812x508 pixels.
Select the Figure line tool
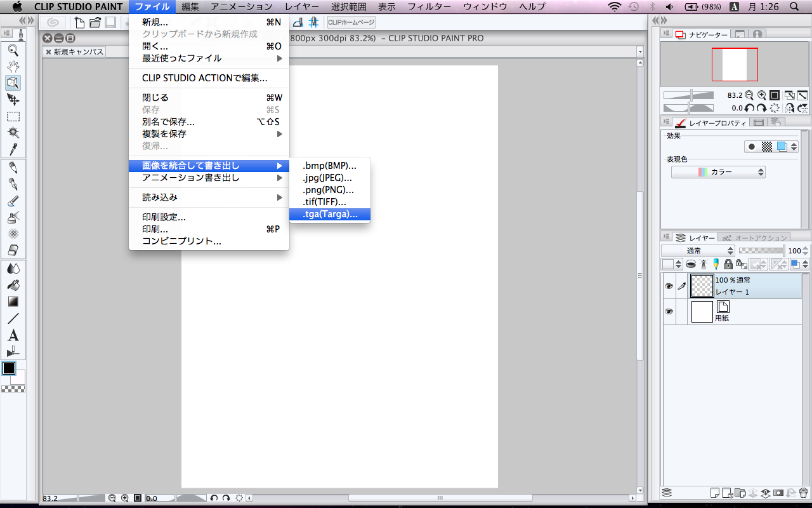pyautogui.click(x=13, y=318)
